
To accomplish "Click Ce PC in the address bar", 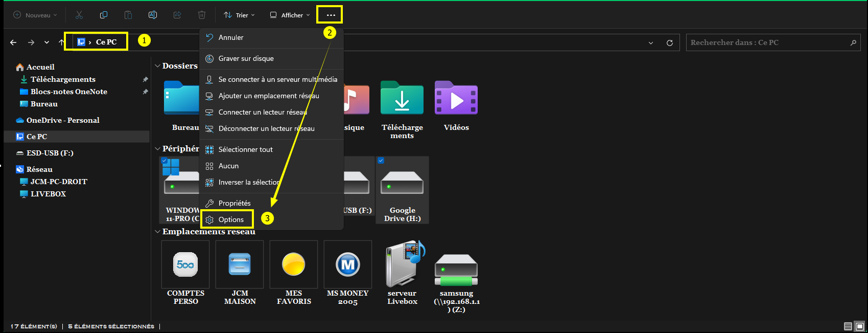I will (106, 42).
